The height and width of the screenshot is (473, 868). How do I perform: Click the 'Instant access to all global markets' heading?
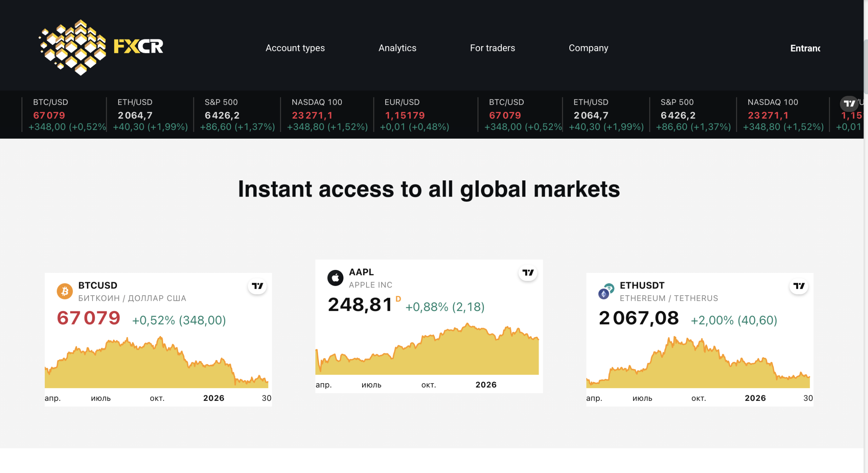click(x=429, y=189)
